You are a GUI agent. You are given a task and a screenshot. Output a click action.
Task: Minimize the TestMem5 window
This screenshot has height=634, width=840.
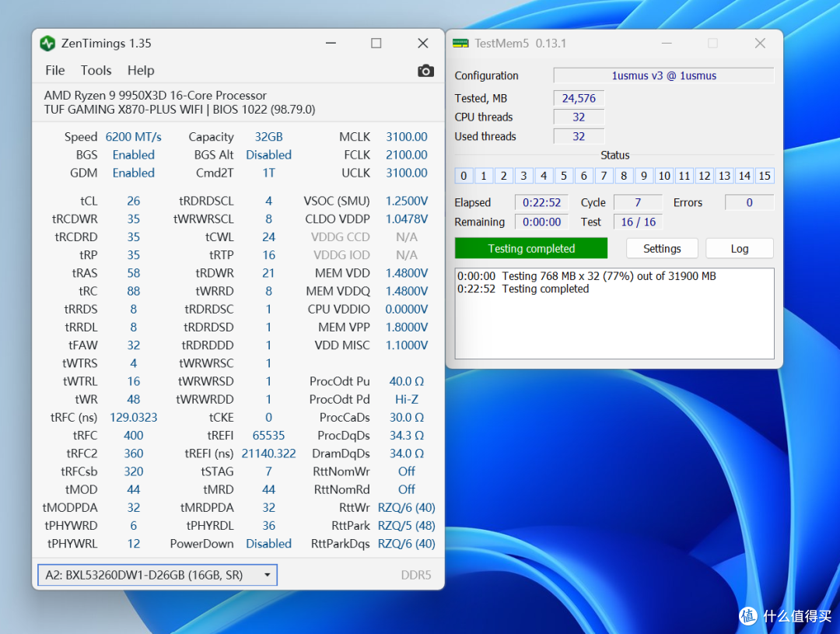click(x=667, y=44)
